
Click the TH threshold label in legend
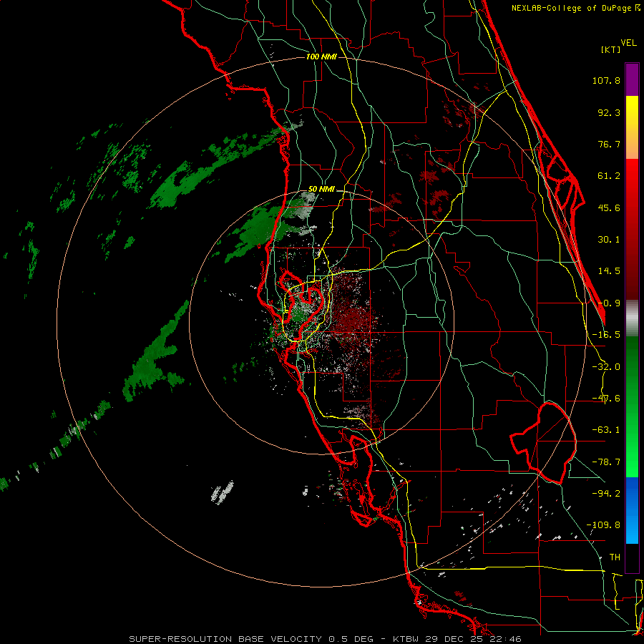point(615,557)
